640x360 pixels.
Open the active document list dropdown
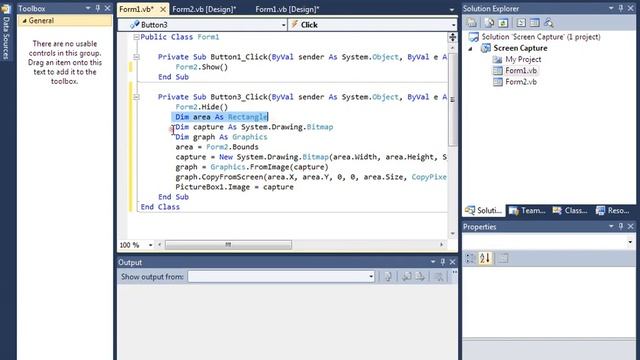[451, 10]
